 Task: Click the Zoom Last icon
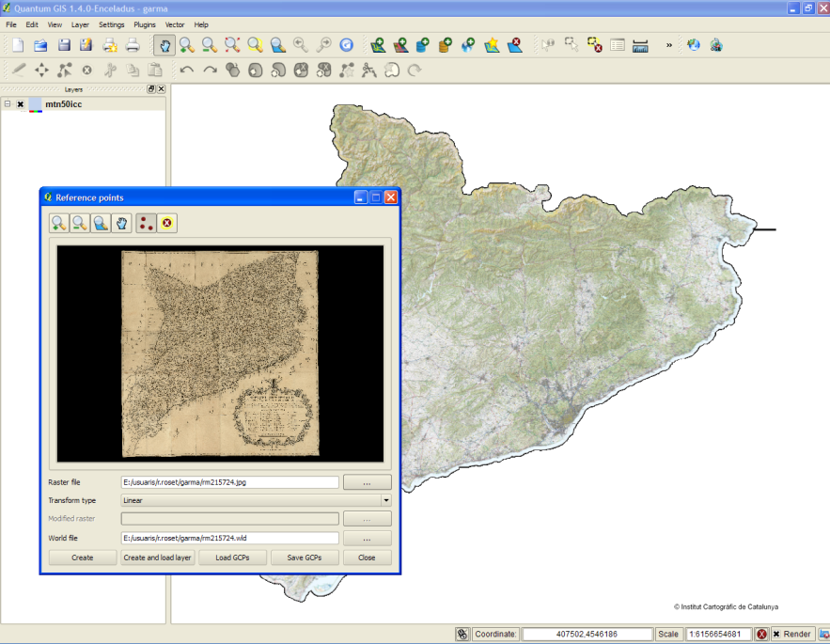[301, 45]
